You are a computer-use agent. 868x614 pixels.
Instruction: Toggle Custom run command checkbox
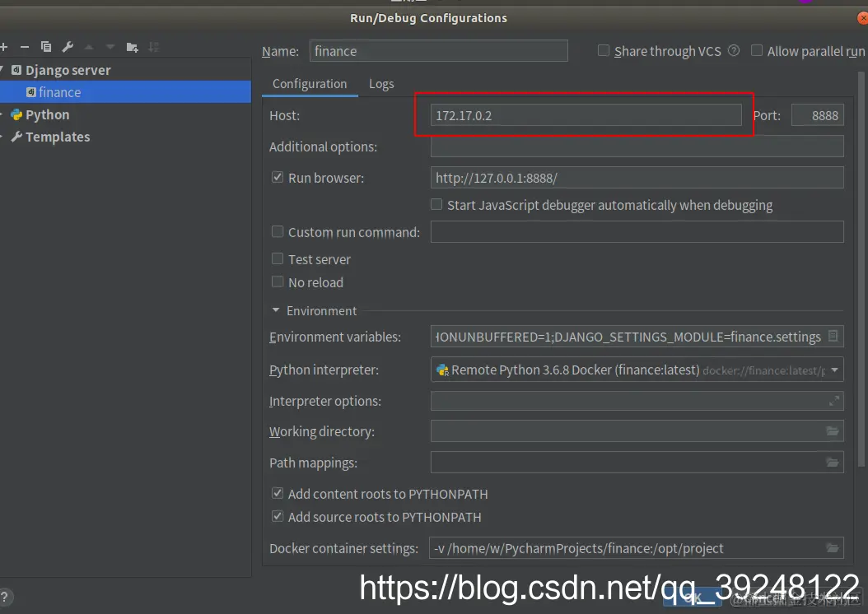point(278,232)
